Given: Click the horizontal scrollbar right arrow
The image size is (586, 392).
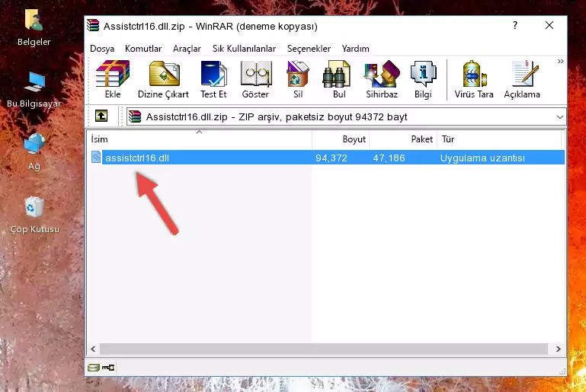Looking at the screenshot, I should pos(558,349).
